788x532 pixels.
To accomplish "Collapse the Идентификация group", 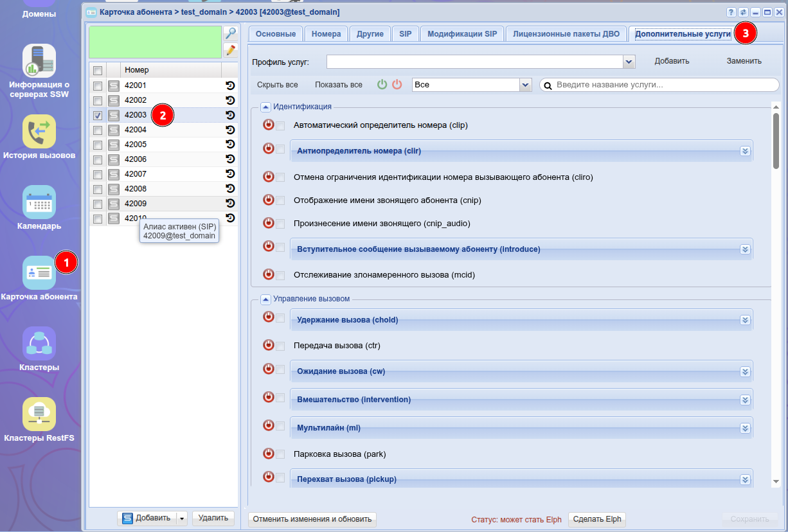I will pos(265,107).
